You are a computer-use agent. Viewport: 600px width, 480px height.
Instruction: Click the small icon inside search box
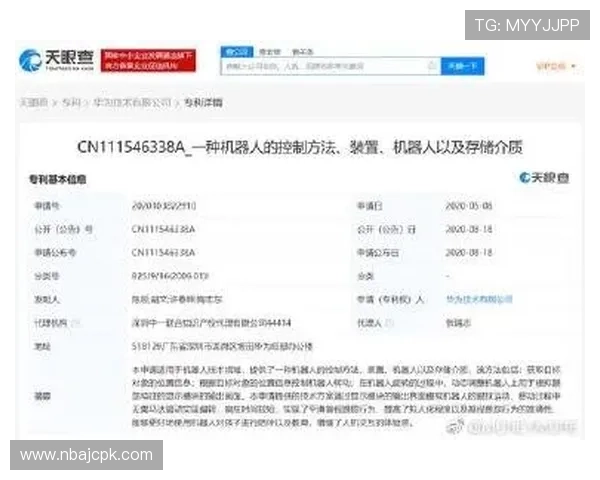pos(432,66)
